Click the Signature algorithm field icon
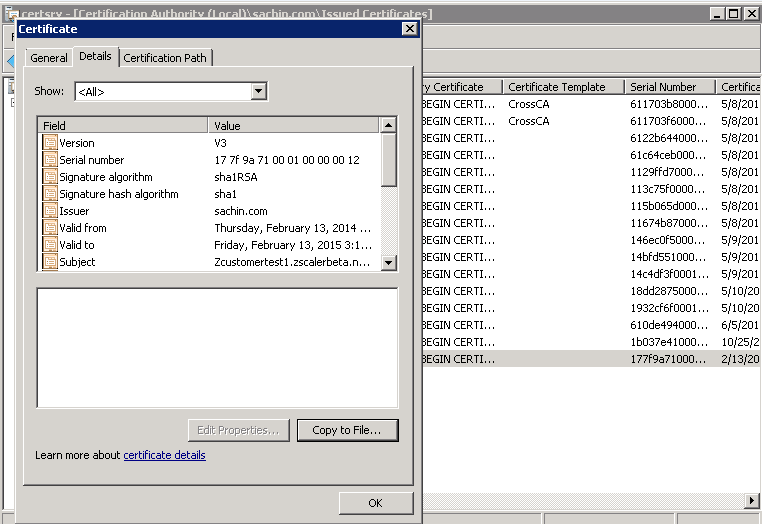Viewport: 762px width, 524px height. 50,177
